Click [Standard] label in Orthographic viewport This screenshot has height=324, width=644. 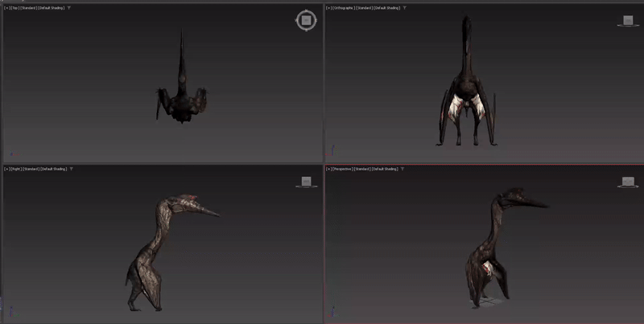[366, 7]
